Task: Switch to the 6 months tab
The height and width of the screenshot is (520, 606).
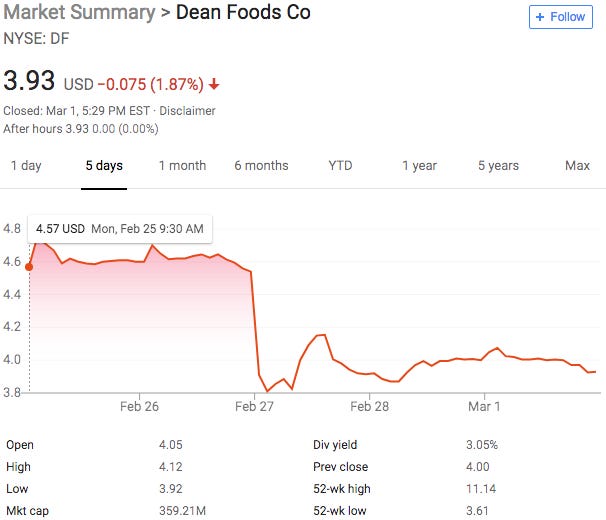Action: point(261,166)
